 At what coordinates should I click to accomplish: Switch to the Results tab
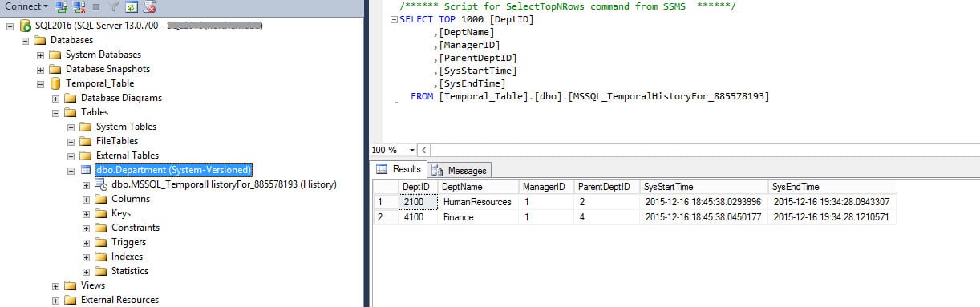coord(399,169)
